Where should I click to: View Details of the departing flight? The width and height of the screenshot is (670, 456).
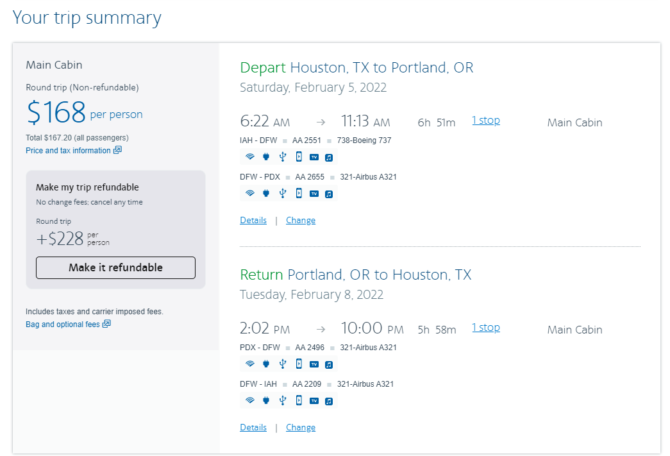[x=253, y=221]
